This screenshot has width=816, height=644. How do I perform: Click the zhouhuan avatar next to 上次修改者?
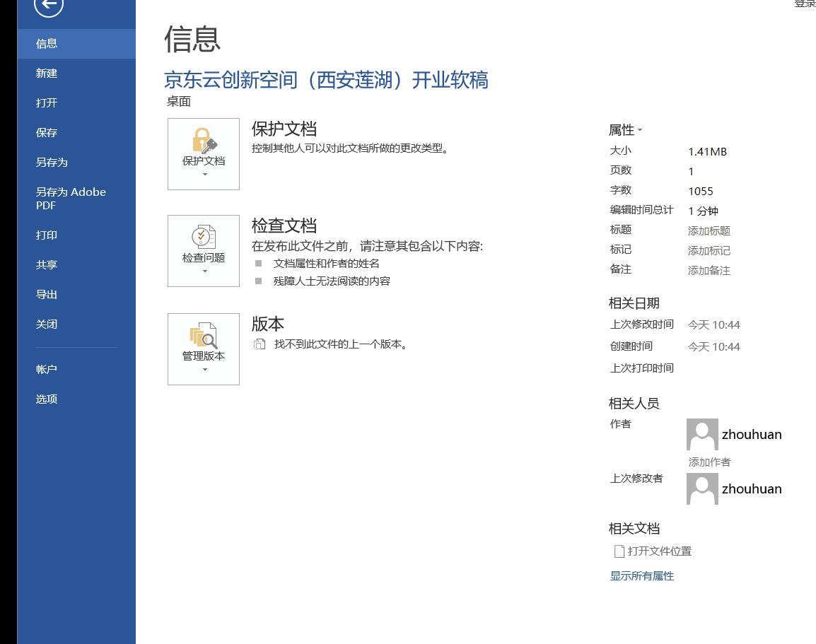(x=702, y=488)
